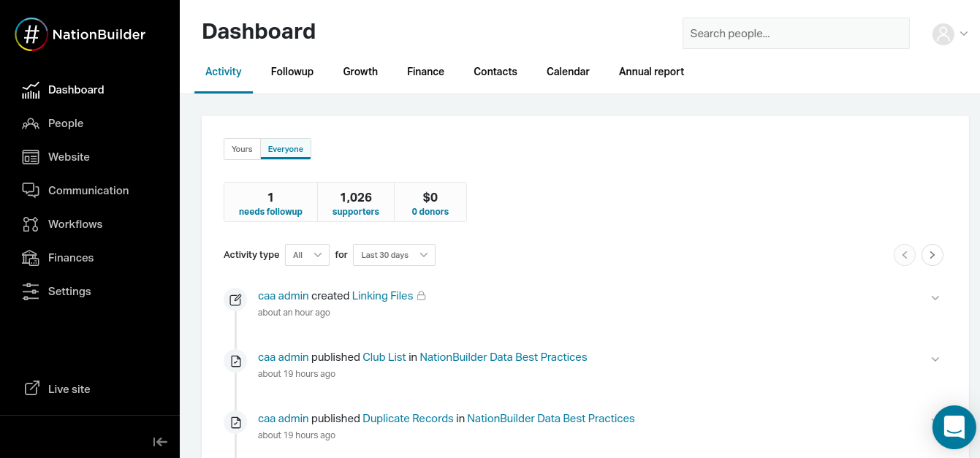The image size is (980, 458).
Task: Click caa admin in Club List row
Action: click(284, 357)
